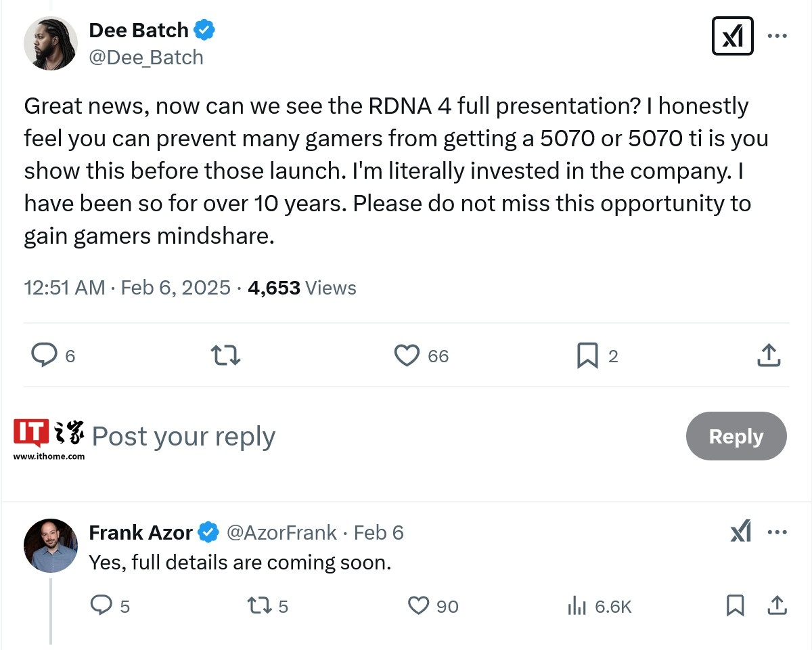Like Frank Azor's reply with 90 likes
The width and height of the screenshot is (812, 650).
click(419, 605)
